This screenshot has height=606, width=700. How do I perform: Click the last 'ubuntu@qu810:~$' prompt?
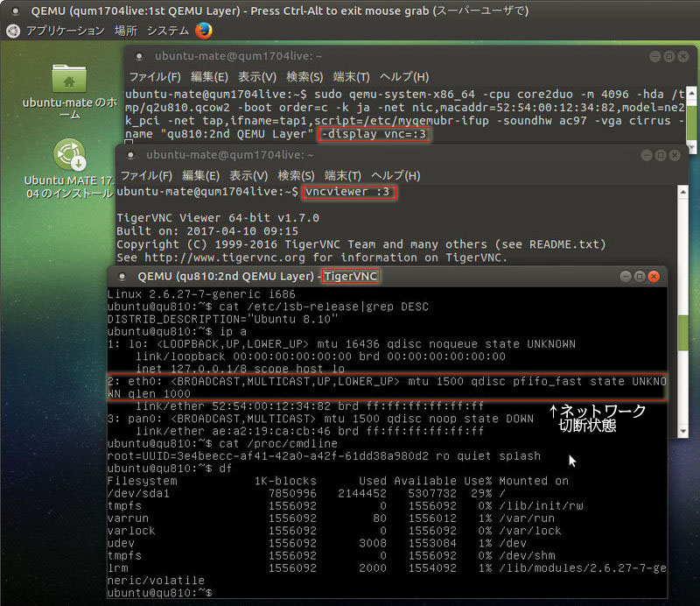coord(159,593)
